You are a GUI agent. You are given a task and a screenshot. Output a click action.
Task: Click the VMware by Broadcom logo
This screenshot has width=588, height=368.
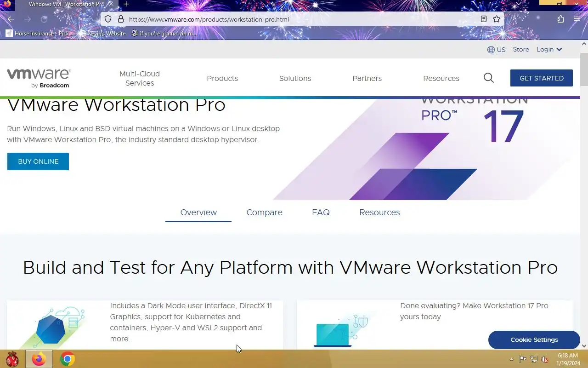point(39,78)
